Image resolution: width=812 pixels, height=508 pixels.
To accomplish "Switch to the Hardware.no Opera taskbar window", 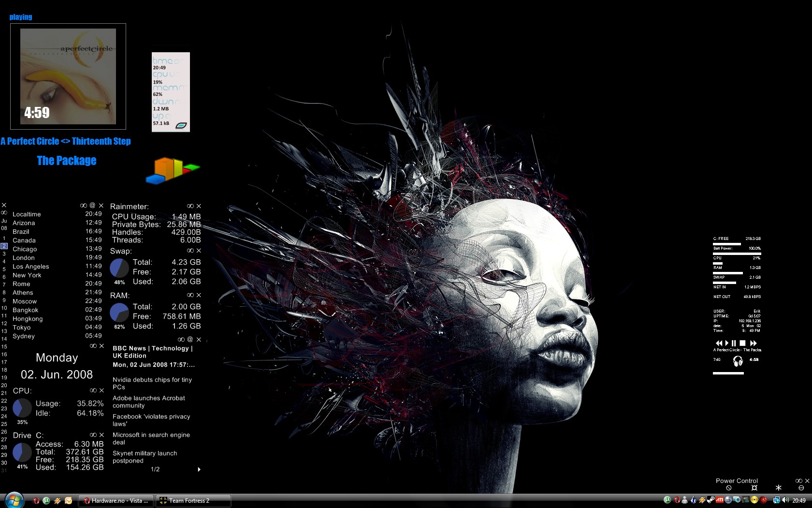I will pos(116,501).
